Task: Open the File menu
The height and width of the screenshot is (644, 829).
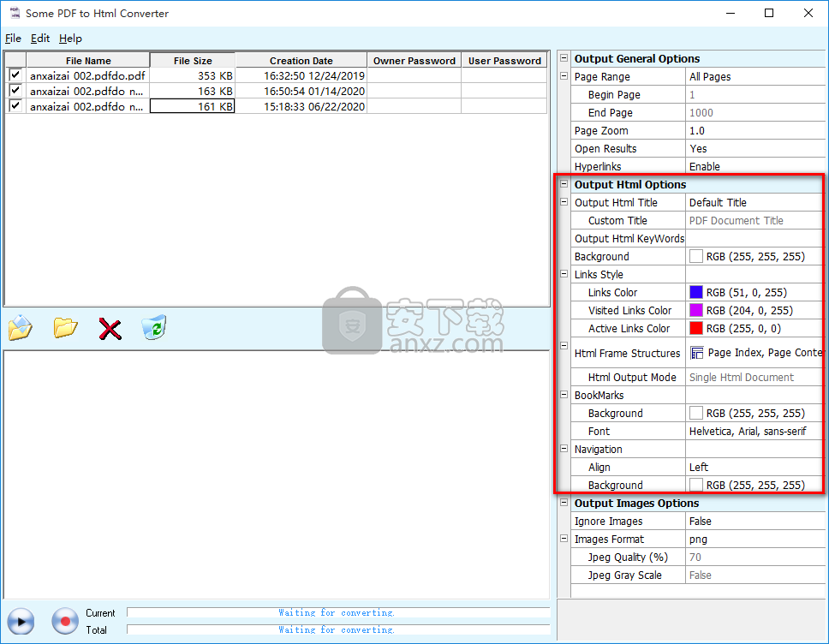Action: 13,38
